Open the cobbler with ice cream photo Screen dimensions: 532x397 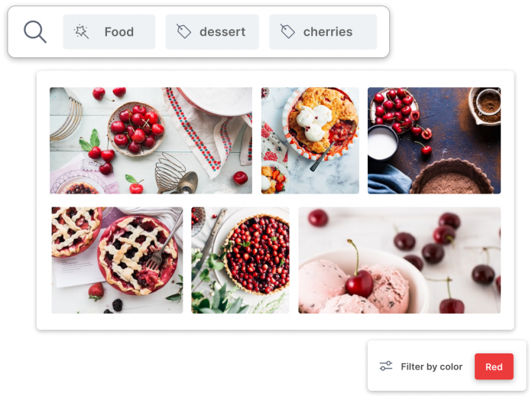[310, 141]
